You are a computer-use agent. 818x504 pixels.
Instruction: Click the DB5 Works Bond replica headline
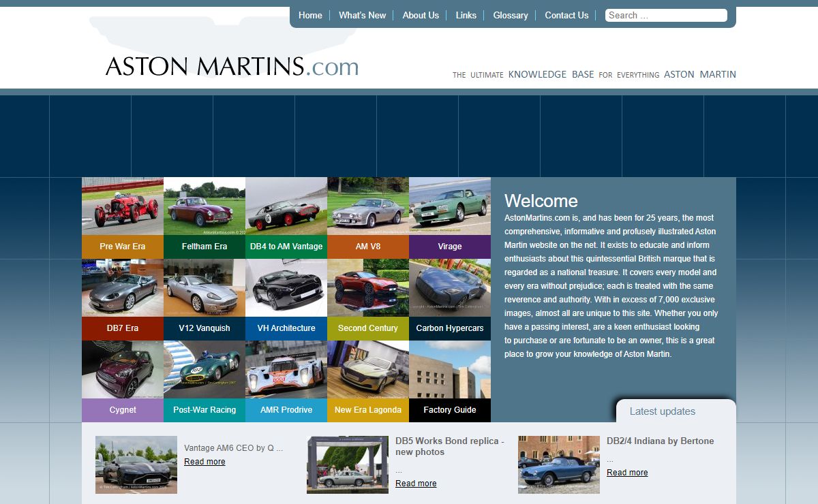pyautogui.click(x=450, y=446)
